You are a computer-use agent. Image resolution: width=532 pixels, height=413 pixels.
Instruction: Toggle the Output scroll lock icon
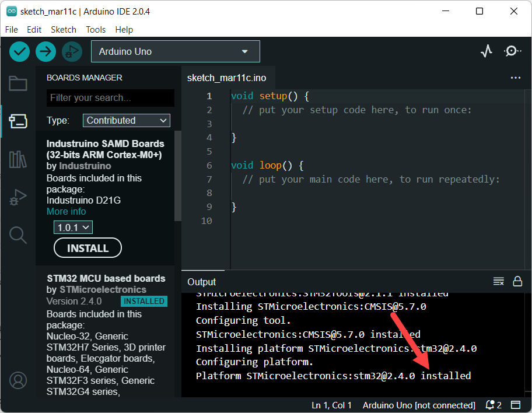(517, 281)
